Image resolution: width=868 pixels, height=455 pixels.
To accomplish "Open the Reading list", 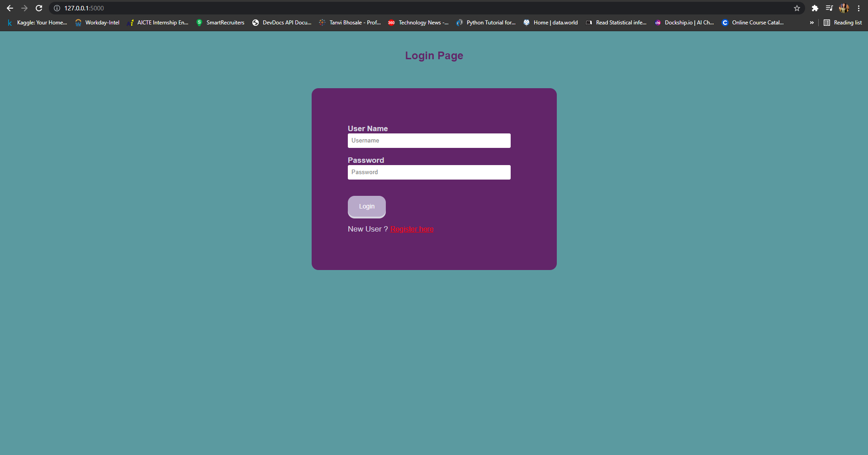I will (x=842, y=23).
